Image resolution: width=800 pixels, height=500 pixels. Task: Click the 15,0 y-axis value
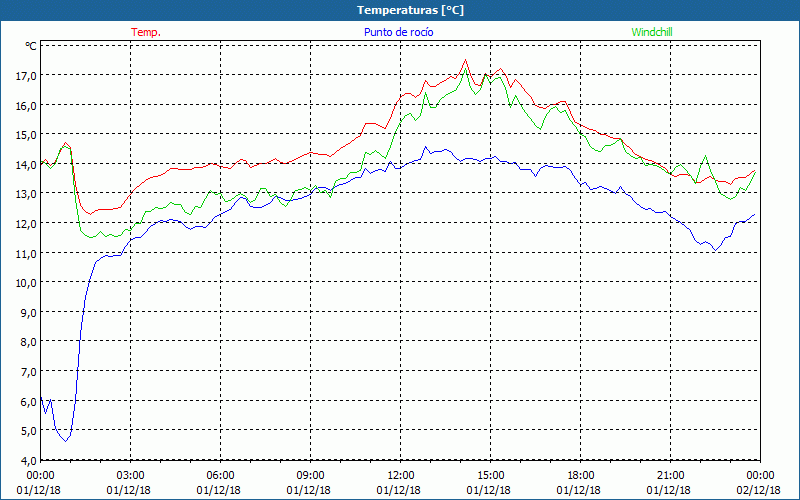27,135
